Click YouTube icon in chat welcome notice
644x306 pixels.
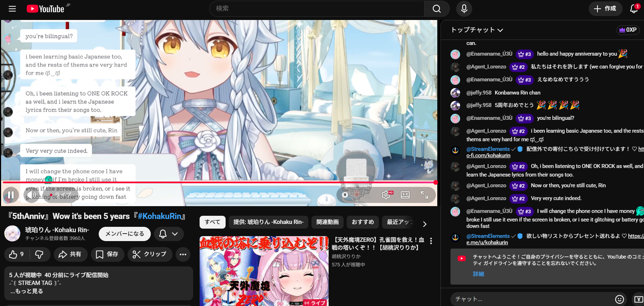[462, 258]
